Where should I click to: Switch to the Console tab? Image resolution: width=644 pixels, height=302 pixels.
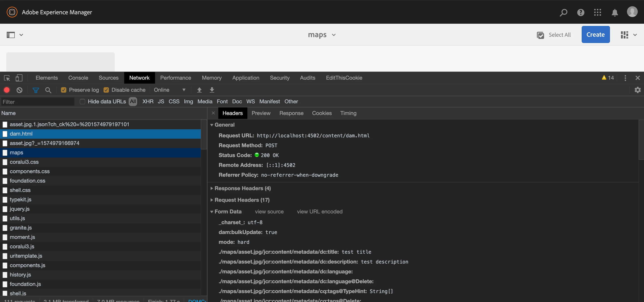78,78
